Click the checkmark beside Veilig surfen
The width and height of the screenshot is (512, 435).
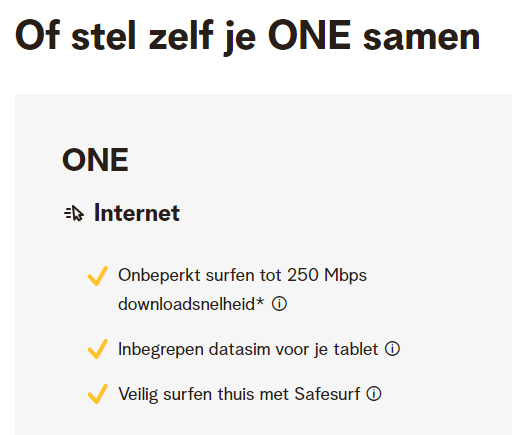click(97, 394)
